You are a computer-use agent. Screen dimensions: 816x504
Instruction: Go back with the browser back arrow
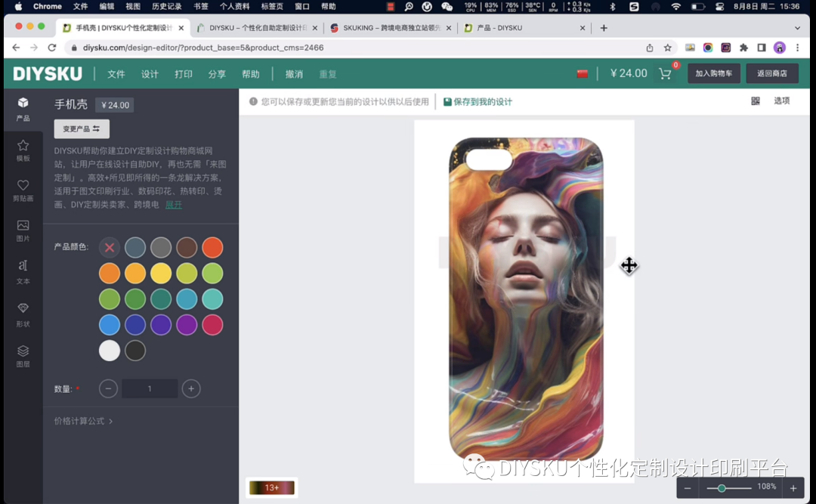point(16,48)
